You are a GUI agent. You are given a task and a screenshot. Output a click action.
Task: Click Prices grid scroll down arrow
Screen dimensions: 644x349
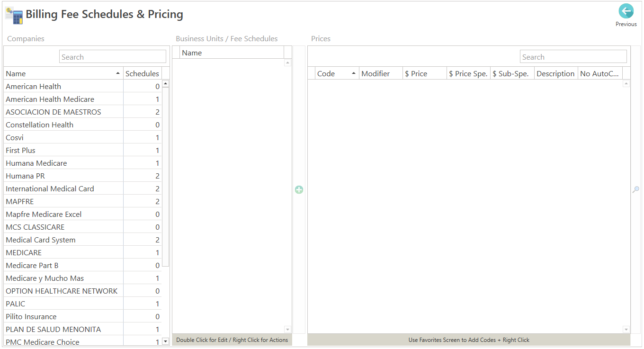[626, 330]
